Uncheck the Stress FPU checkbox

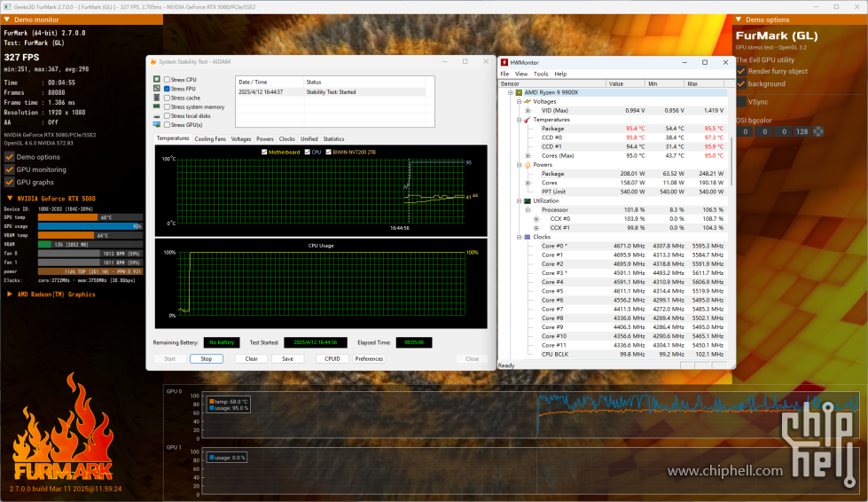tap(167, 89)
